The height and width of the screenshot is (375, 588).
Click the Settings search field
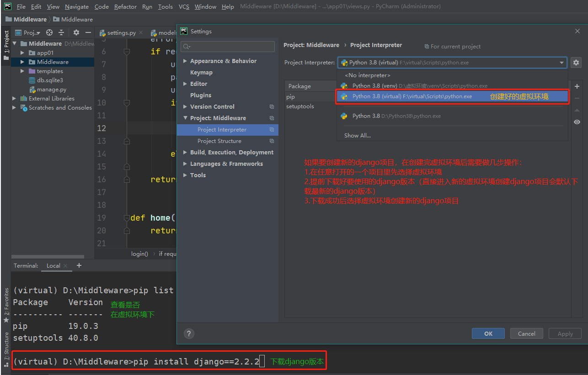click(228, 47)
